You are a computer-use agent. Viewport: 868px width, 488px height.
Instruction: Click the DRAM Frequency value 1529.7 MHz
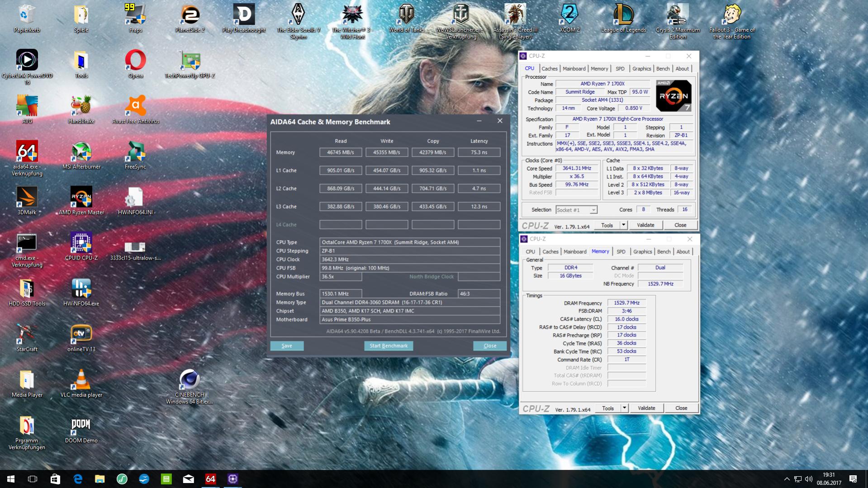(x=626, y=303)
